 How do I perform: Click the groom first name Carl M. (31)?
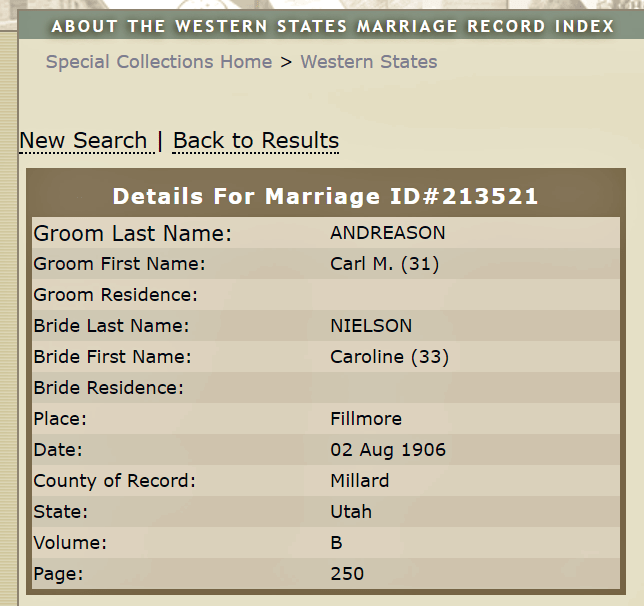pos(385,264)
